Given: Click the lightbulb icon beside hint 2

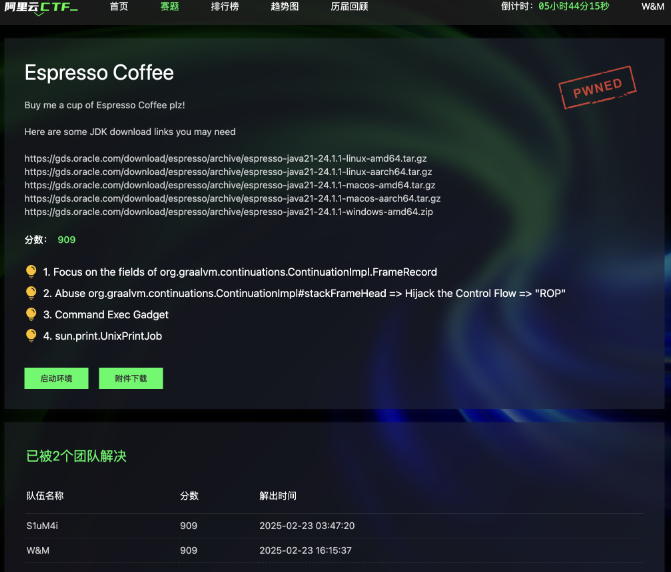Looking at the screenshot, I should tap(31, 293).
